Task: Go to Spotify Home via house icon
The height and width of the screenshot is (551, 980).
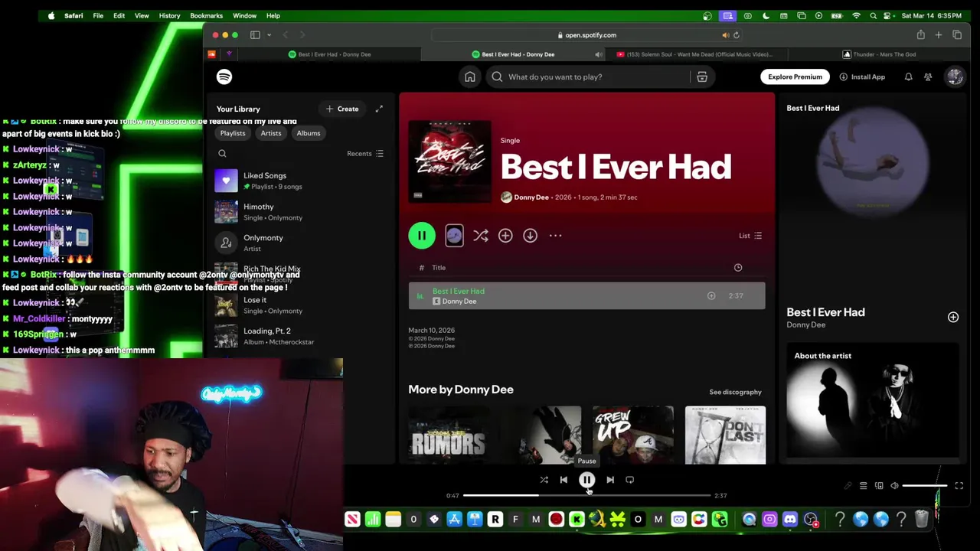Action: pos(469,77)
